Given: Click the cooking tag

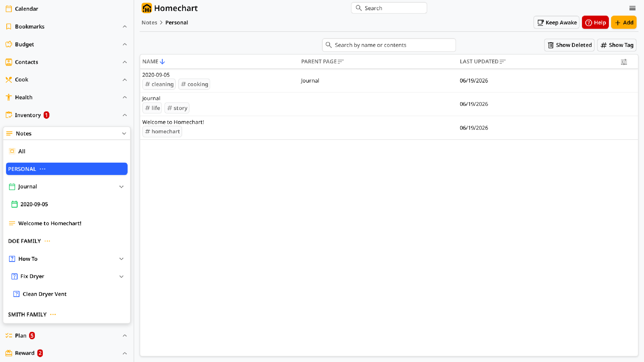Looking at the screenshot, I should pos(194,84).
